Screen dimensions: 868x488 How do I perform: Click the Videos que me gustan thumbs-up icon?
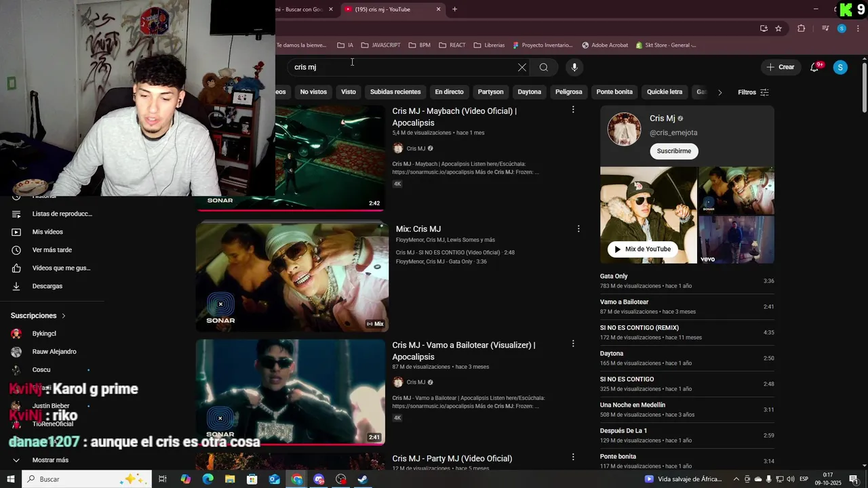(x=16, y=268)
